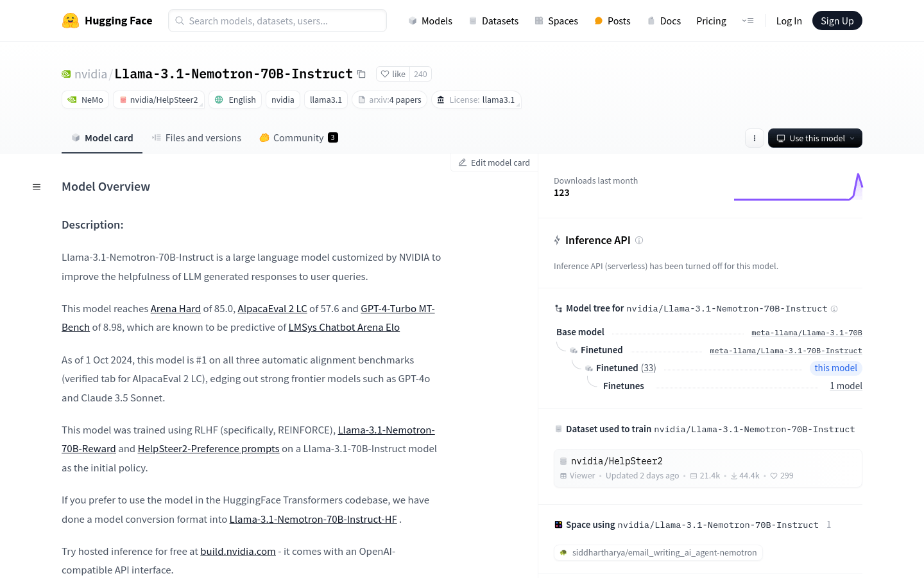Expand the Use this model dropdown
The image size is (924, 578).
tap(815, 138)
